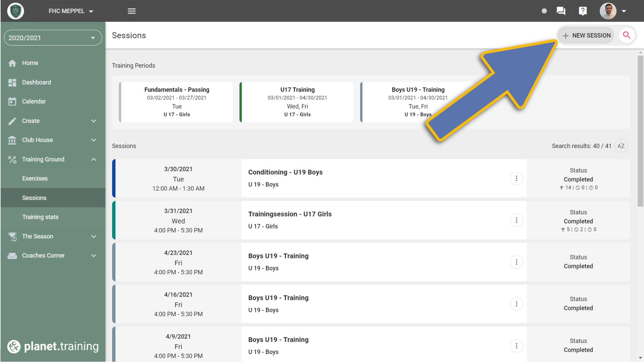Create a new session with NEW SESSION button
Screen dimensions: 644x362
coord(586,35)
